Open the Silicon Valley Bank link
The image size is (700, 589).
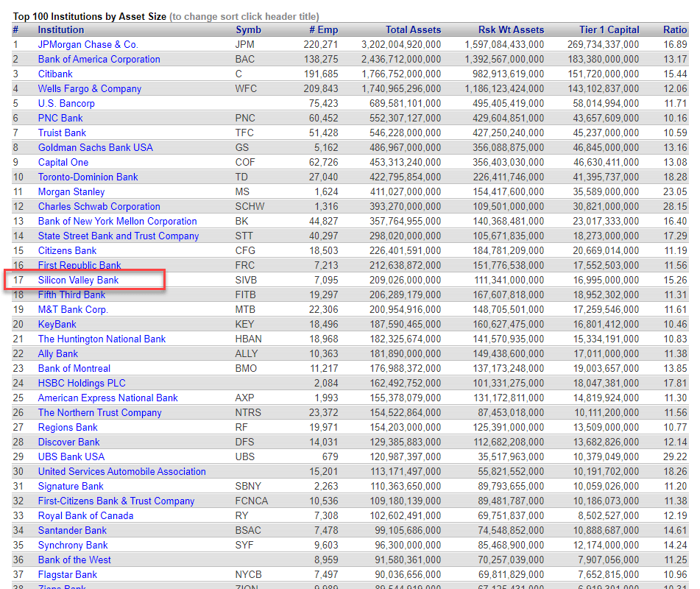(78, 281)
